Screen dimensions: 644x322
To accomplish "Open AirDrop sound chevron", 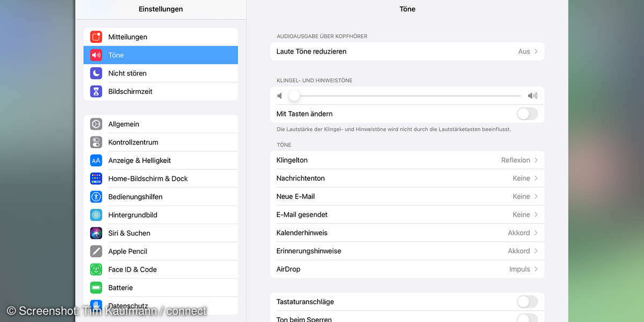I will click(x=536, y=269).
